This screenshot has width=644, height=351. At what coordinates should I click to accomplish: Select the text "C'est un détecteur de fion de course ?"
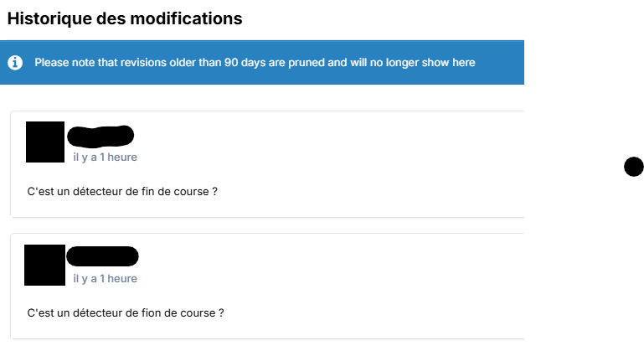pos(126,313)
